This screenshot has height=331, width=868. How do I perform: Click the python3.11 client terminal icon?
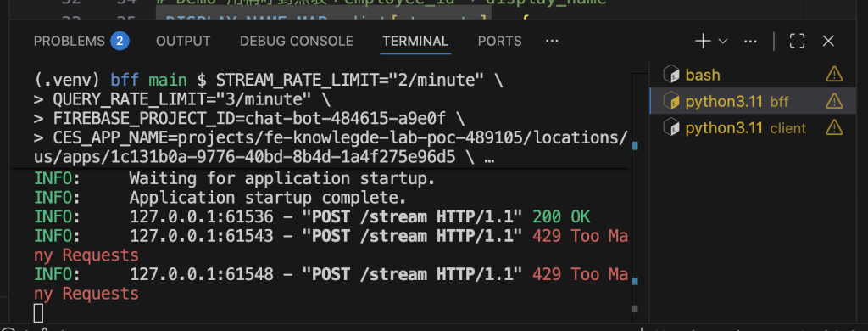[671, 128]
